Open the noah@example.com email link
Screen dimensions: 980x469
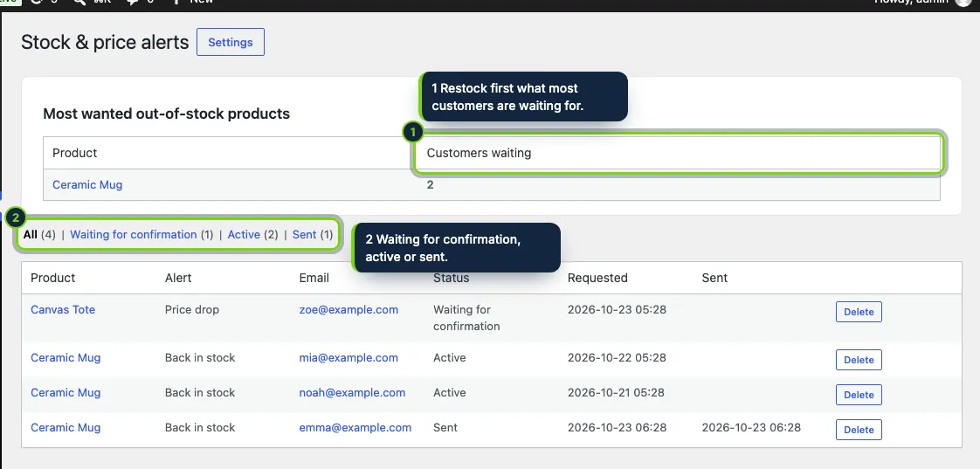(352, 393)
